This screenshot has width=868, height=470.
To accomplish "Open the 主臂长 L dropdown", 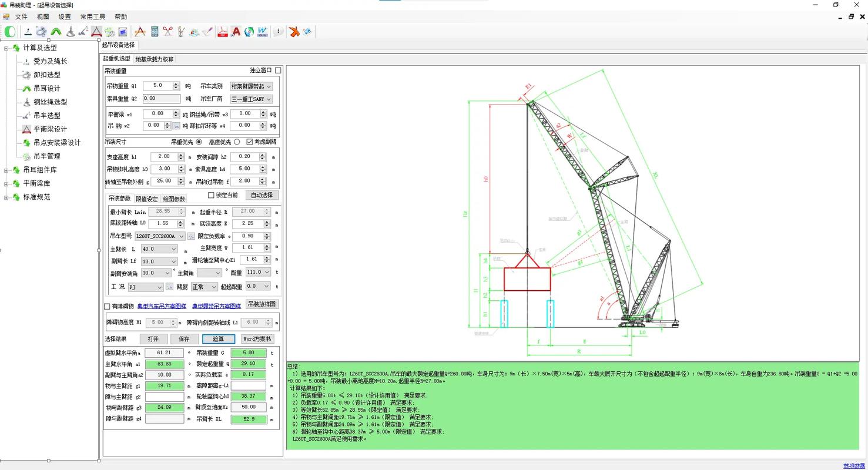I will click(158, 249).
